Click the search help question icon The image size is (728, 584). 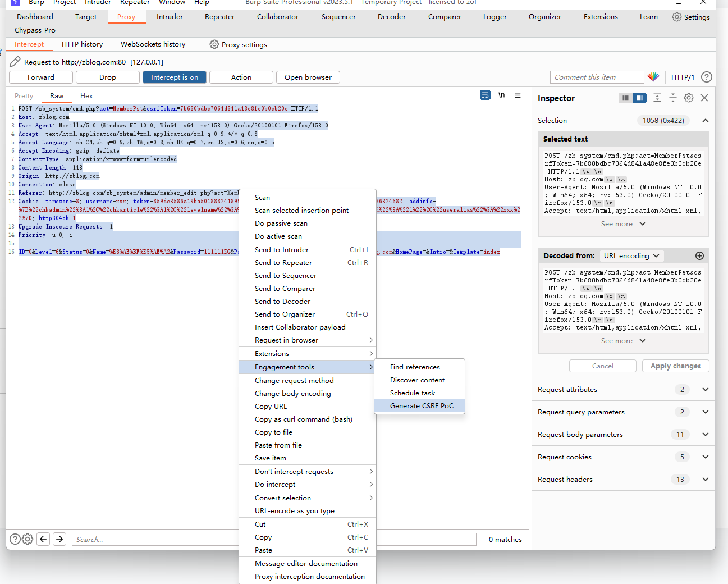15,539
